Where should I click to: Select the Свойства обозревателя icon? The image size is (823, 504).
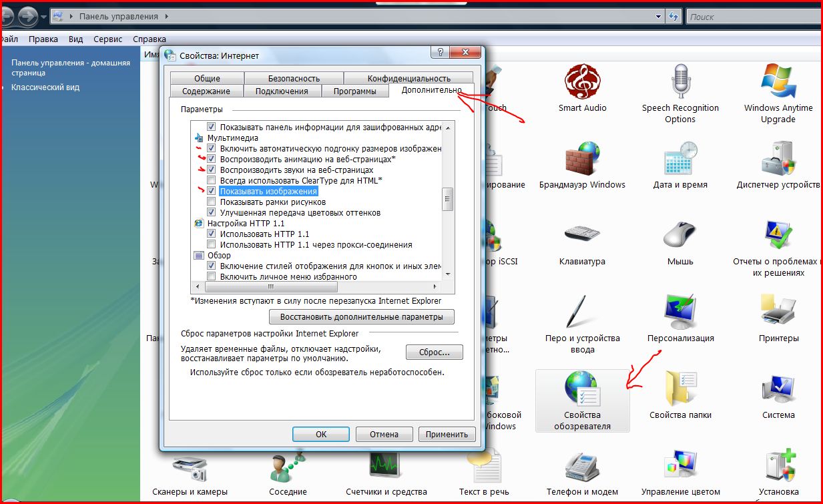point(582,401)
